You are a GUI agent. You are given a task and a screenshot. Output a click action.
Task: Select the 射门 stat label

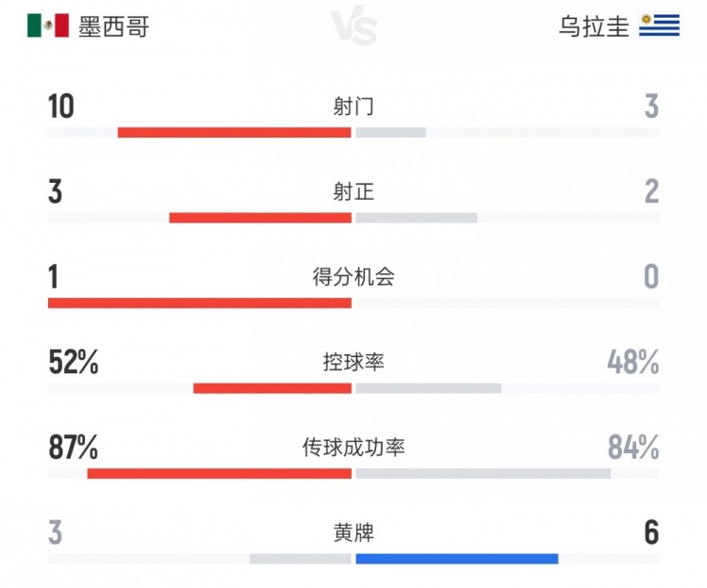point(353,106)
